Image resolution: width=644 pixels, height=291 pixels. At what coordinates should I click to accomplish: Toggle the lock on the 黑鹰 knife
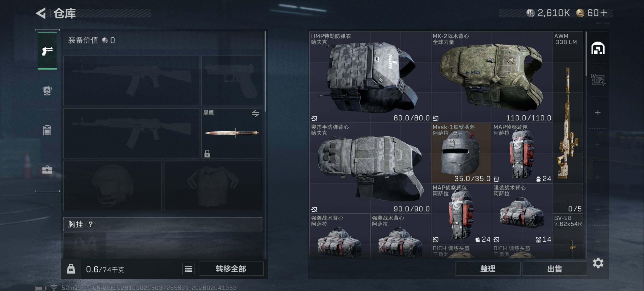click(207, 154)
